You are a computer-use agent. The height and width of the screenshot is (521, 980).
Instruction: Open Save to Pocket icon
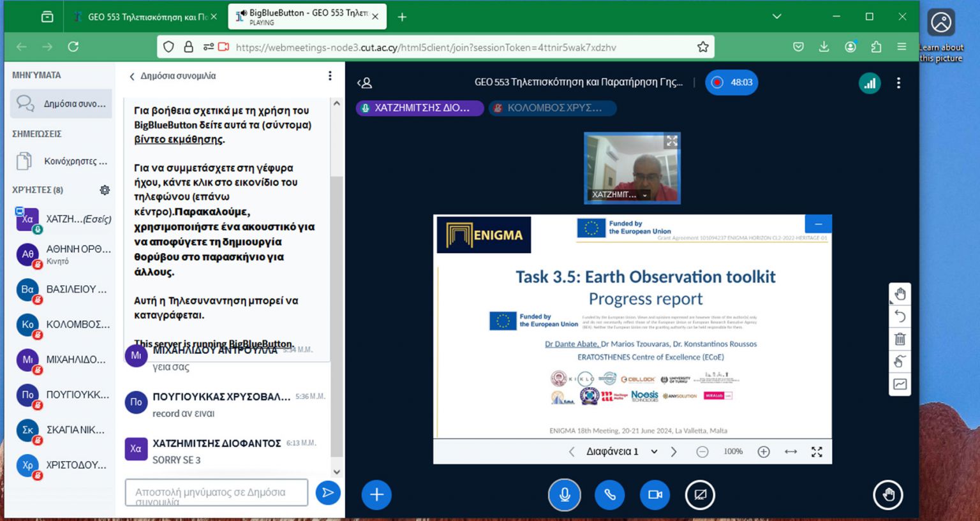[798, 47]
